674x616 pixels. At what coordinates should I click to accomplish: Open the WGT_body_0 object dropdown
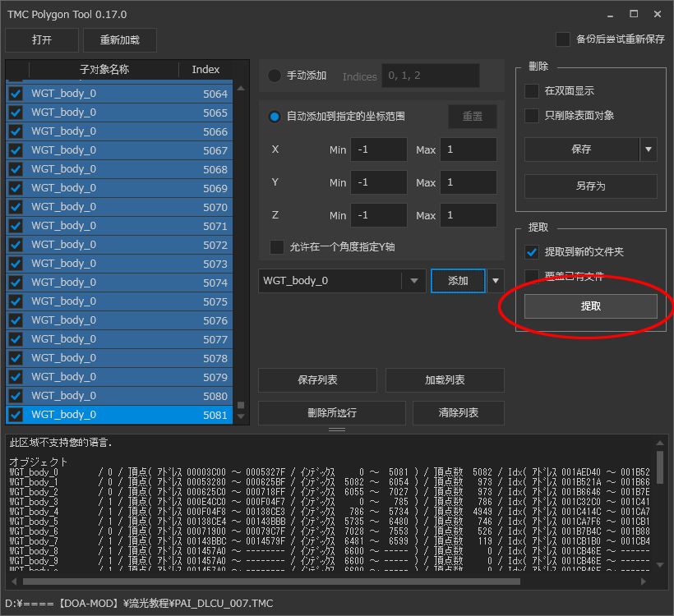click(x=414, y=281)
